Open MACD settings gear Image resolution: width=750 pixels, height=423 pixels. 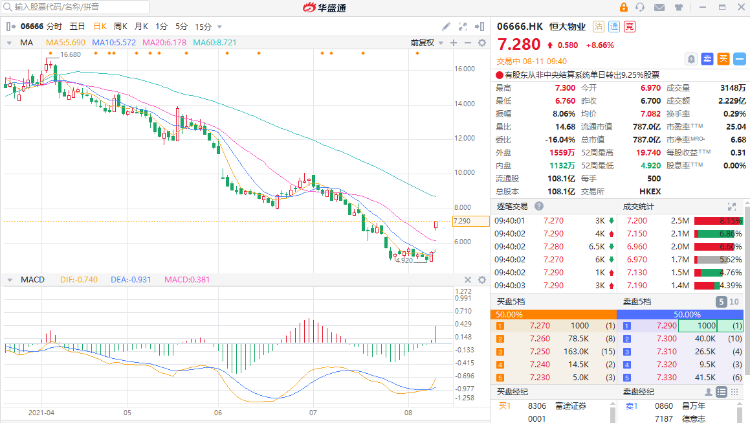point(482,280)
